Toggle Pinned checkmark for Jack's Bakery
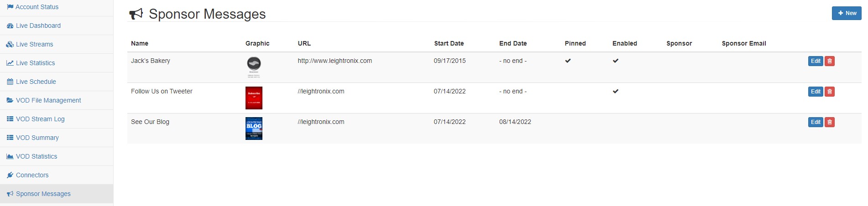Image resolution: width=868 pixels, height=206 pixels. pyautogui.click(x=568, y=61)
